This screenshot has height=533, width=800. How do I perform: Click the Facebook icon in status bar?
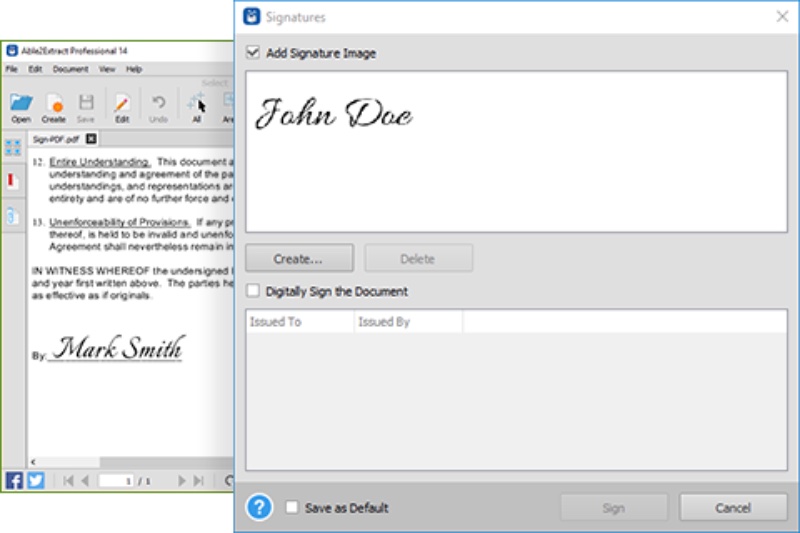click(x=15, y=481)
